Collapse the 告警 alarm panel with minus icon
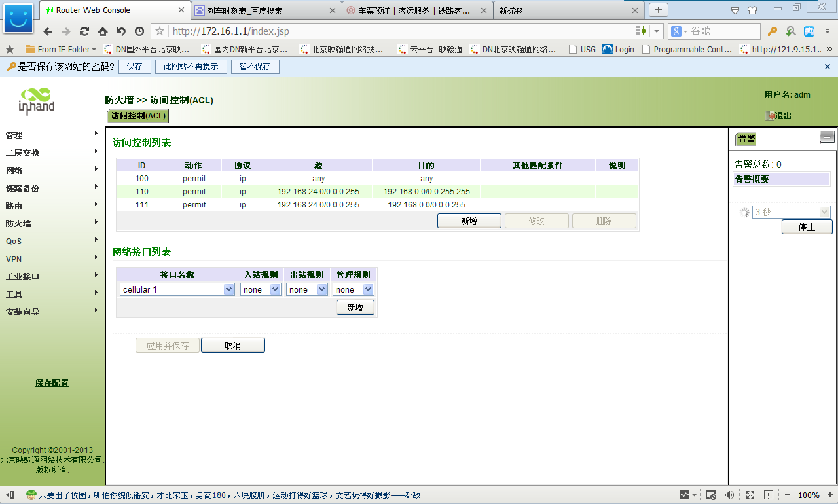 tap(827, 137)
